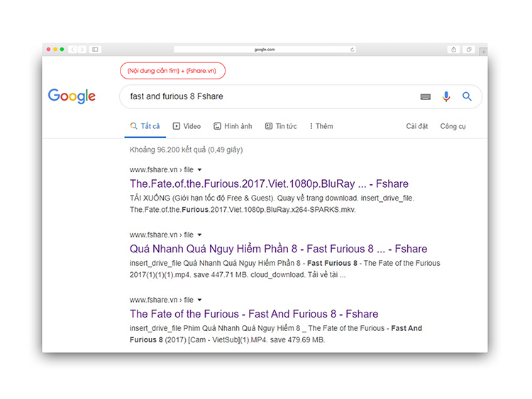Open the Thêm more options menu

coord(321,126)
